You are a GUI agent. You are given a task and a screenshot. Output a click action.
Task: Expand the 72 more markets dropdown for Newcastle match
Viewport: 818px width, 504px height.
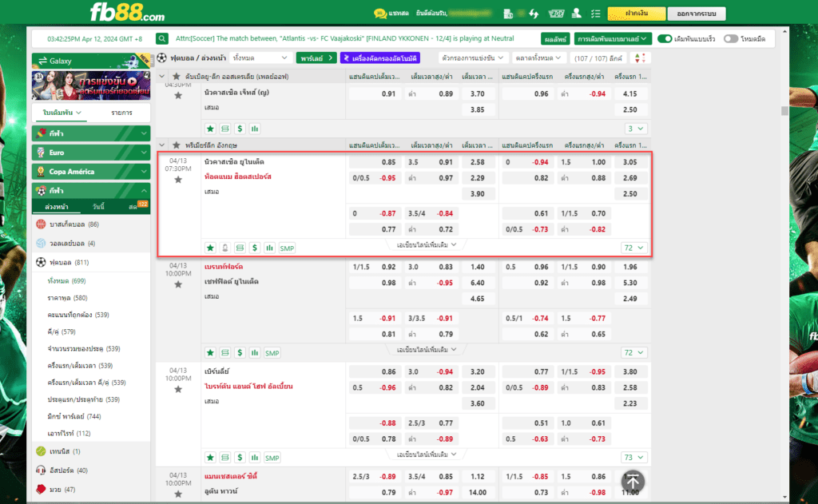633,248
